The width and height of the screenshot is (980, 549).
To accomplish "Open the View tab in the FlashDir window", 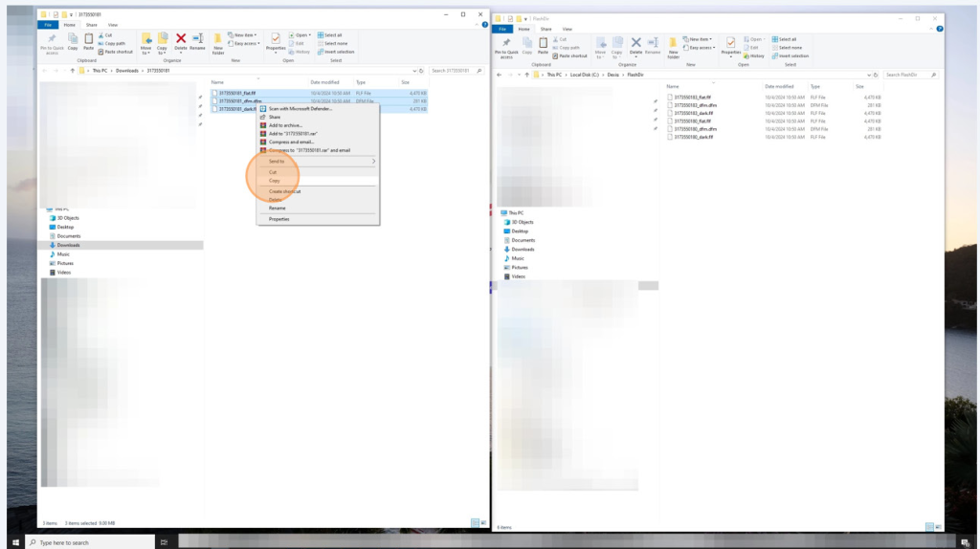I will point(568,29).
